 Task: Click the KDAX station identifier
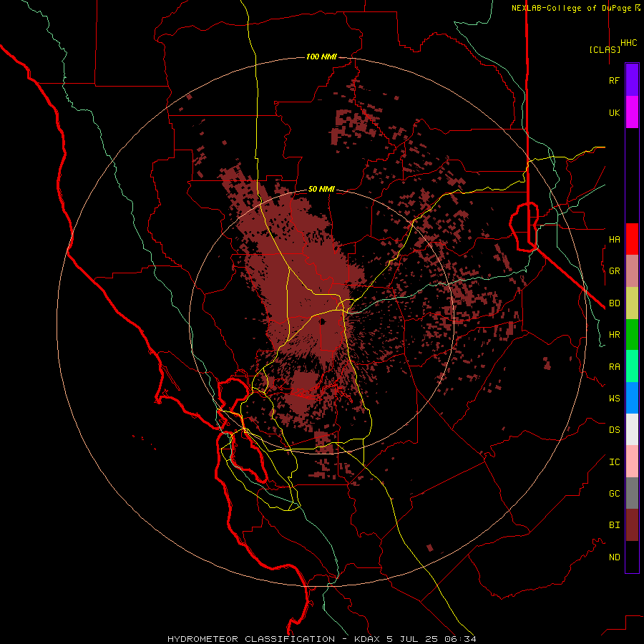[x=368, y=639]
